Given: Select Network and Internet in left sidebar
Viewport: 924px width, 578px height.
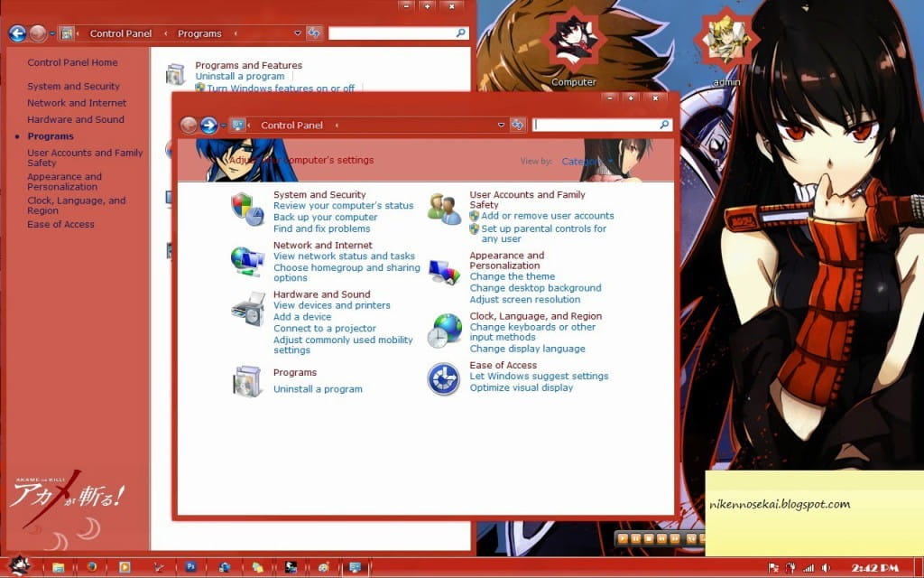Looking at the screenshot, I should pyautogui.click(x=77, y=103).
